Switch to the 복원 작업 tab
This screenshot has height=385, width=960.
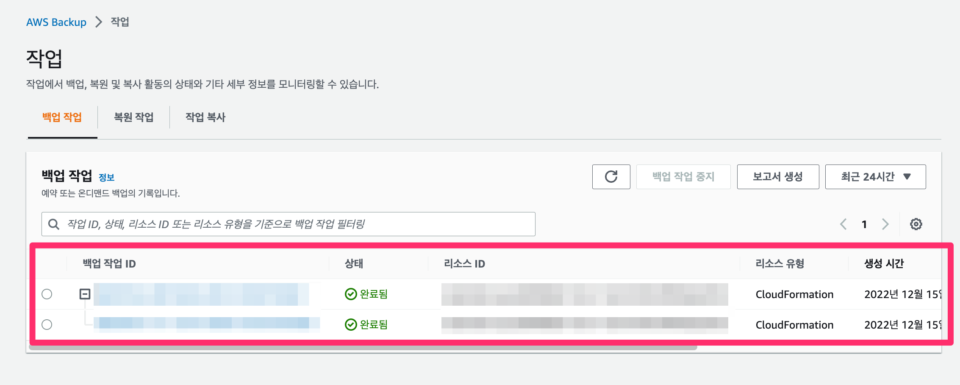pyautogui.click(x=133, y=118)
